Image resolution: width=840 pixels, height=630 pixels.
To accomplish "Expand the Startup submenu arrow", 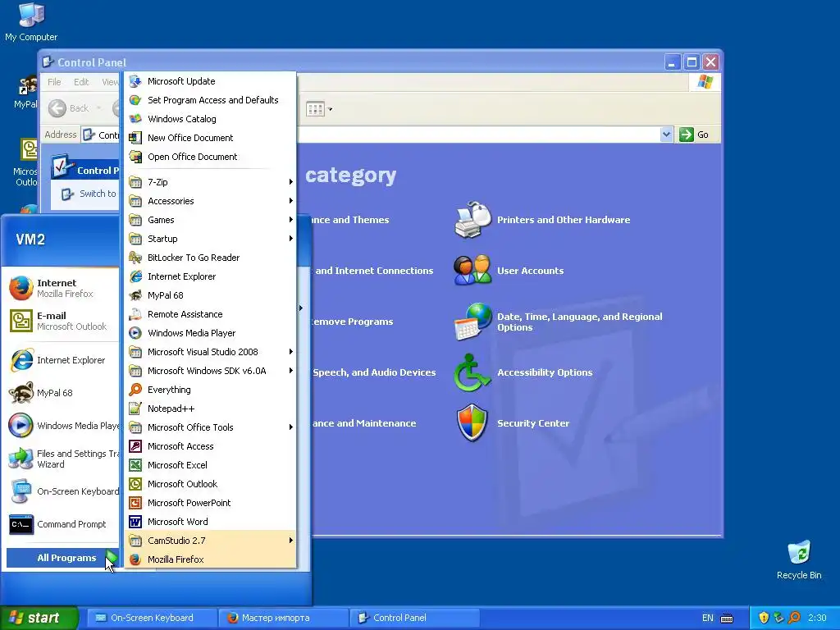I will [291, 239].
